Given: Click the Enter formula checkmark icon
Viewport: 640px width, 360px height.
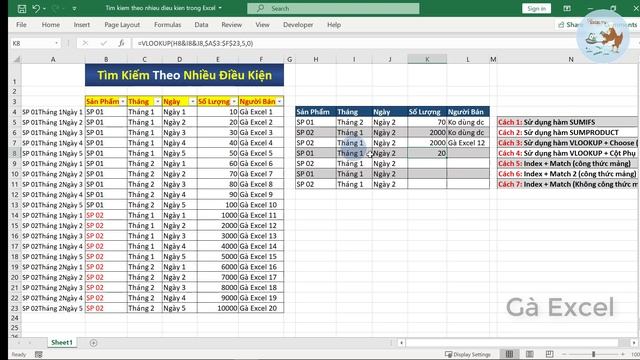Looking at the screenshot, I should click(104, 43).
